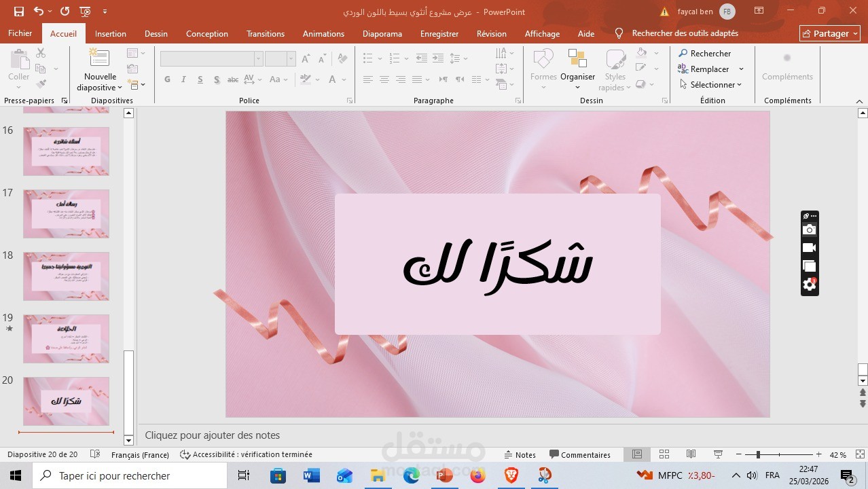This screenshot has height=489, width=868.
Task: Click Rechercher in the Édition group
Action: [704, 53]
